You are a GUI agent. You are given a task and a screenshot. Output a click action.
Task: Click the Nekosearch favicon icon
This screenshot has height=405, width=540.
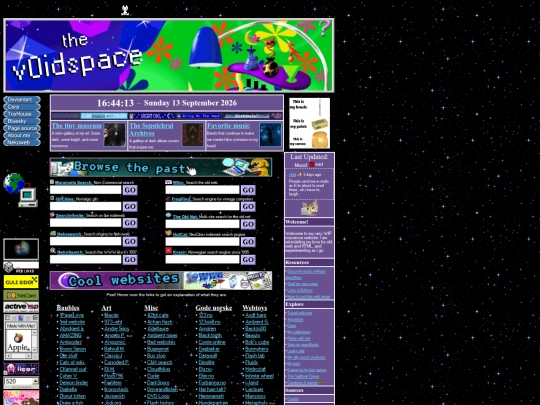[53, 233]
